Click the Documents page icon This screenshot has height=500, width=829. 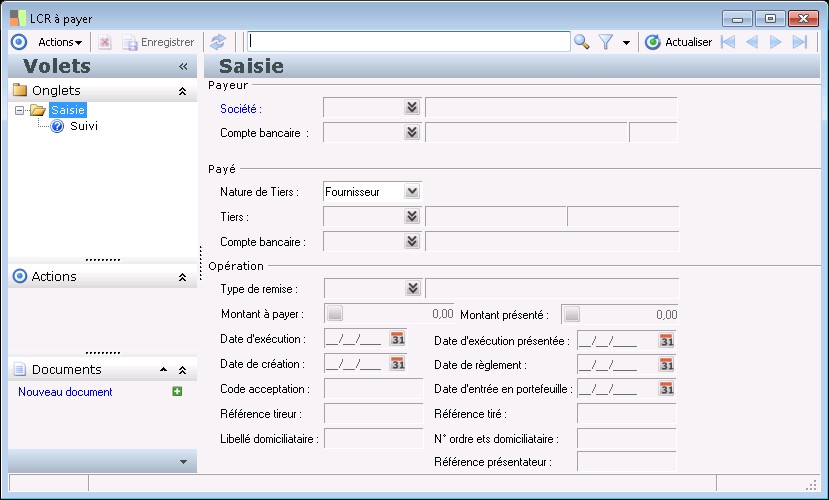point(20,369)
